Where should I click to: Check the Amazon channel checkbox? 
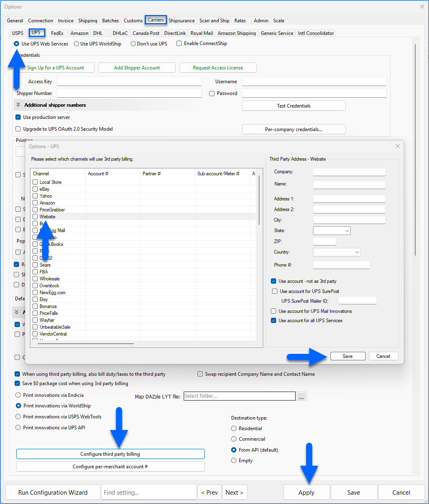pos(35,203)
